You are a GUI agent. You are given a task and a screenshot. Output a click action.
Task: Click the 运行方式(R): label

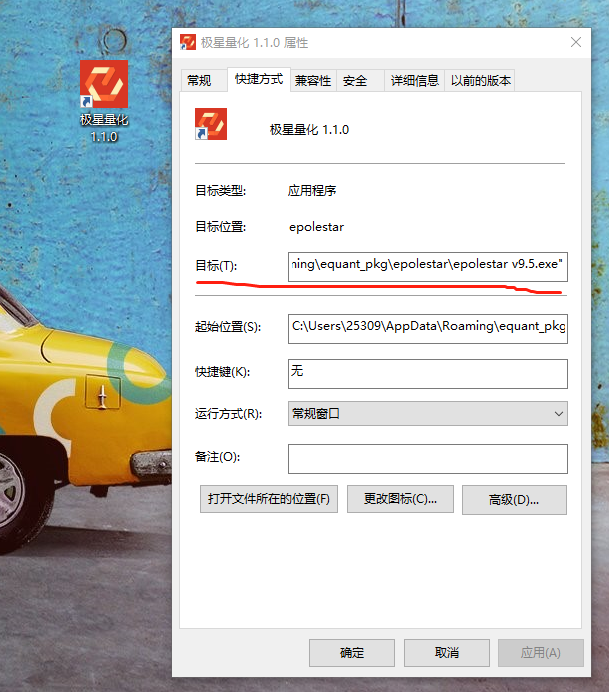[229, 414]
